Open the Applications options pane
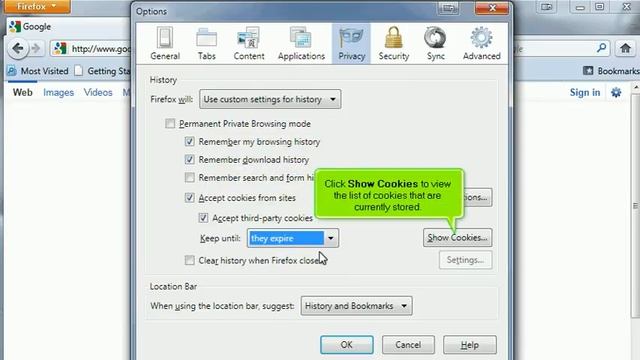 point(301,44)
